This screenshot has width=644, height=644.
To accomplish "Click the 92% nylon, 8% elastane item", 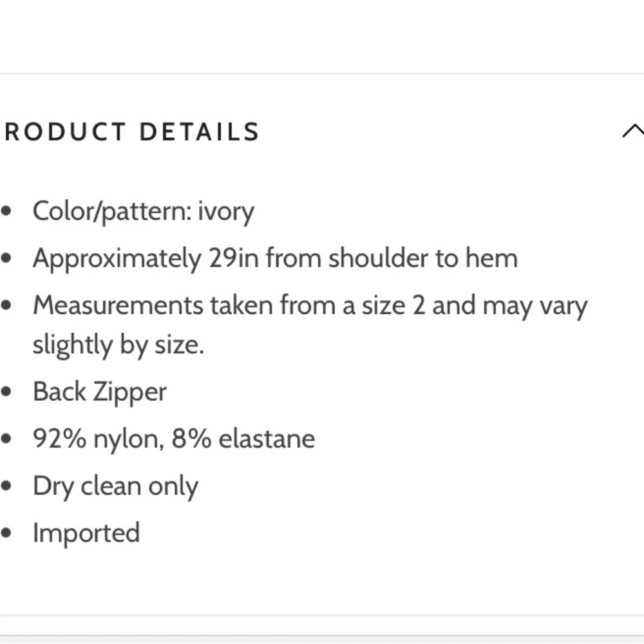I will click(174, 439).
